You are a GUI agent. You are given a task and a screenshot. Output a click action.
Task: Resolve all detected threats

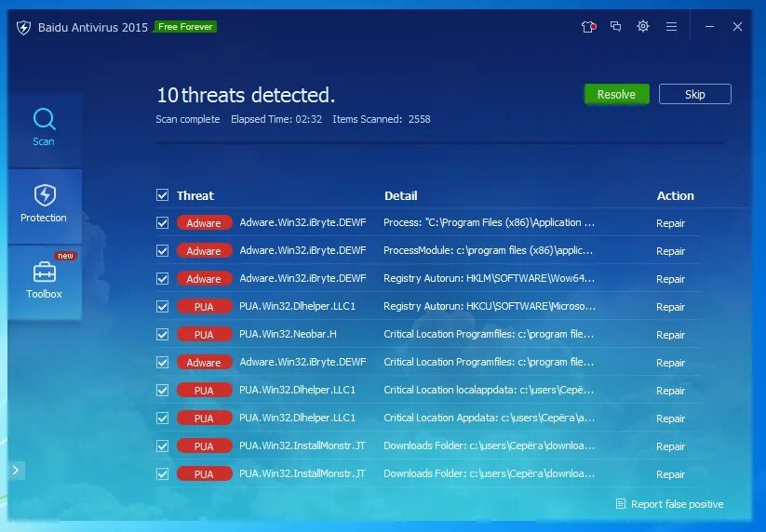click(x=616, y=94)
